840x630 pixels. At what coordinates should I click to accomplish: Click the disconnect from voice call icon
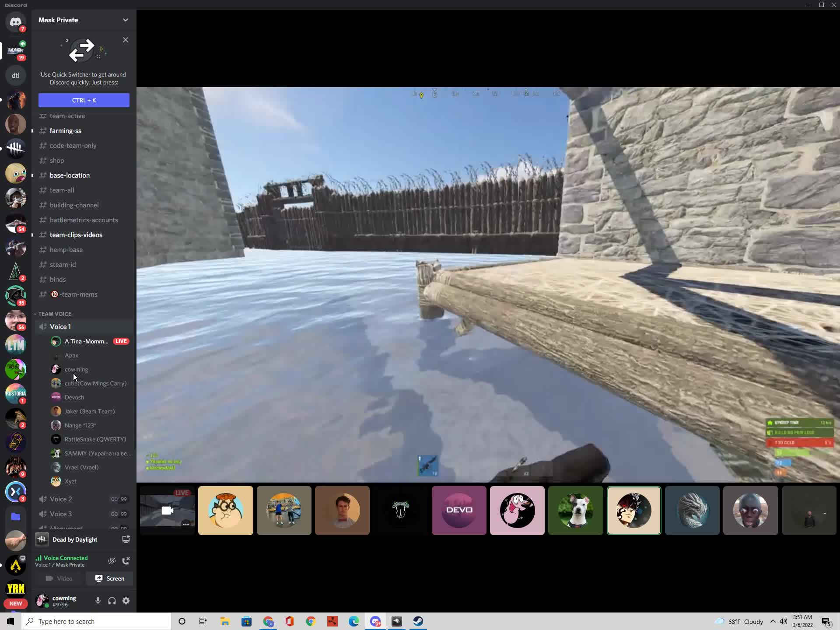point(126,561)
